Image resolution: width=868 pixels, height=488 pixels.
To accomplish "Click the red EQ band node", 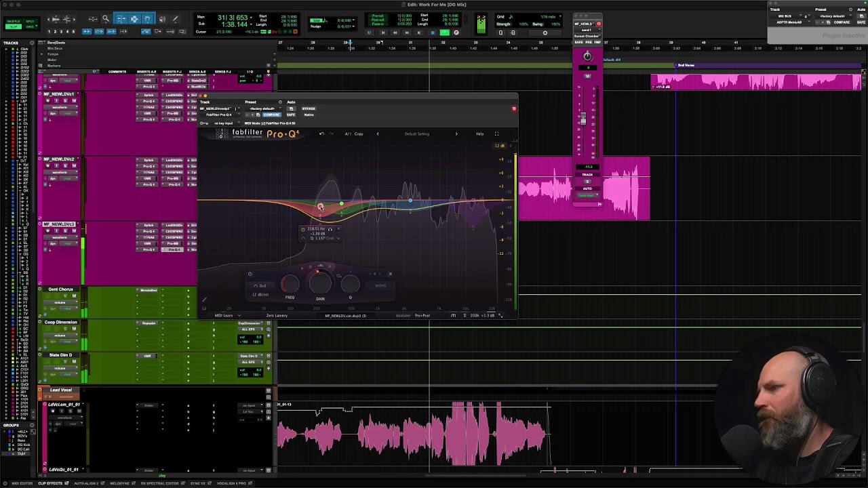I will coord(320,207).
